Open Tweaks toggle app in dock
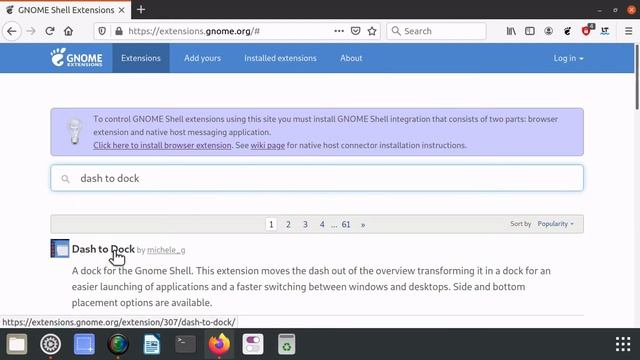The width and height of the screenshot is (640, 360). [253, 344]
